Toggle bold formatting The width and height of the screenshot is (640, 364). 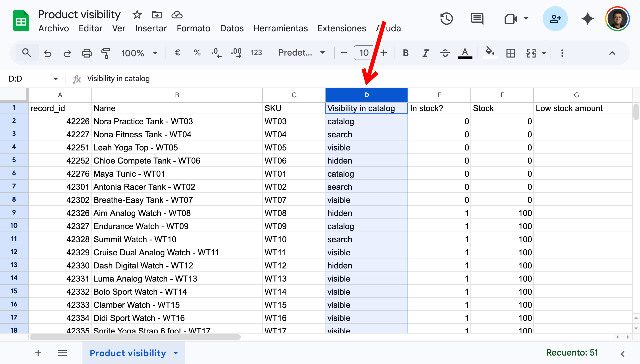[406, 53]
